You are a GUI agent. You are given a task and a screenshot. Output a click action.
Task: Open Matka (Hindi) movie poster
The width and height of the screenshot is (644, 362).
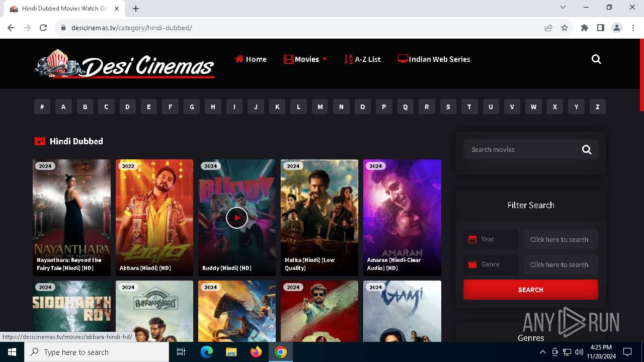tap(319, 218)
